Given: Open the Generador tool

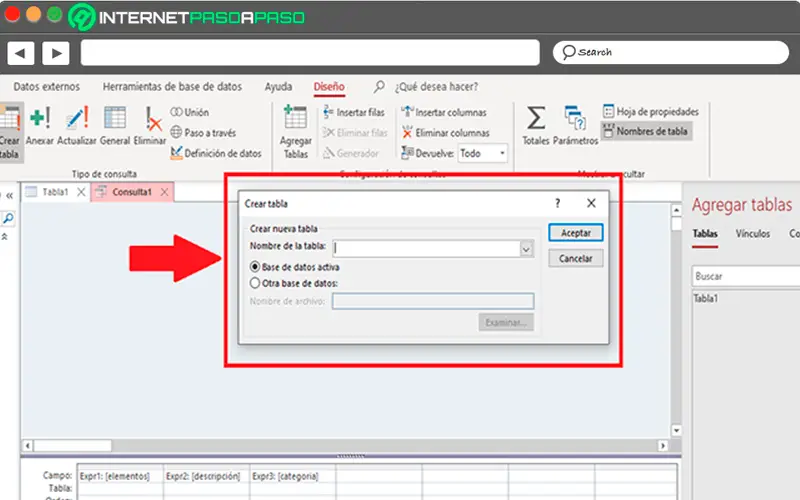Looking at the screenshot, I should pyautogui.click(x=351, y=153).
